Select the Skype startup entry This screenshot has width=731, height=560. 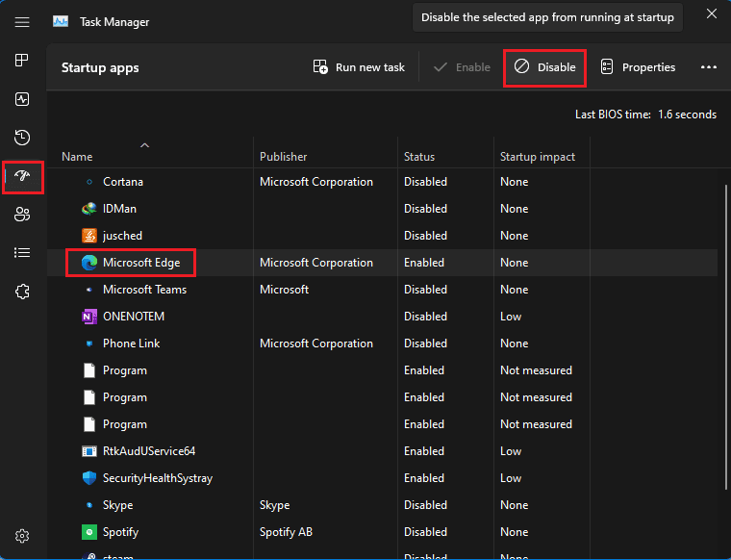382,505
